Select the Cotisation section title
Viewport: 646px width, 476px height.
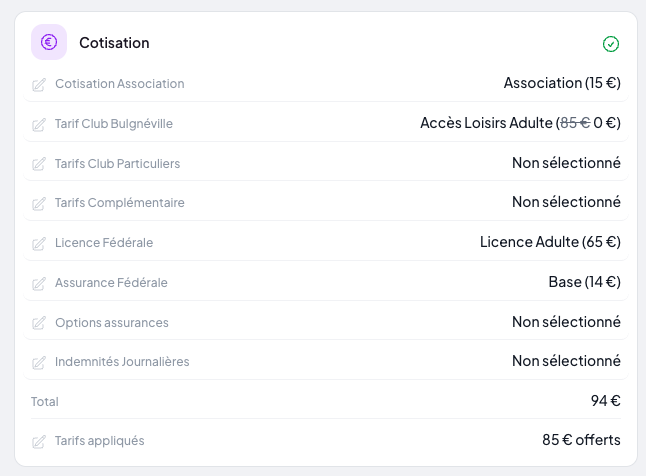tap(114, 43)
